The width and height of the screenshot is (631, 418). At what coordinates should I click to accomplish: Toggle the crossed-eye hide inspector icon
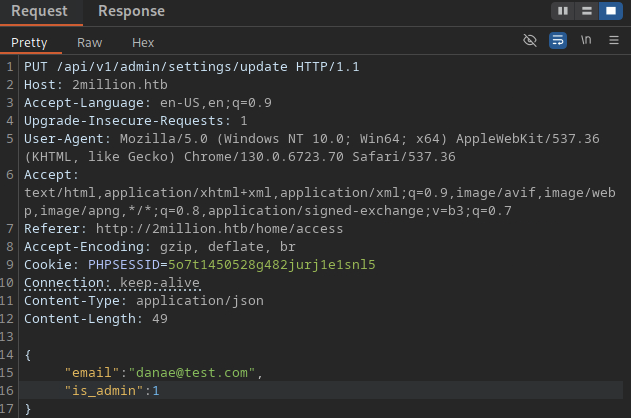530,41
